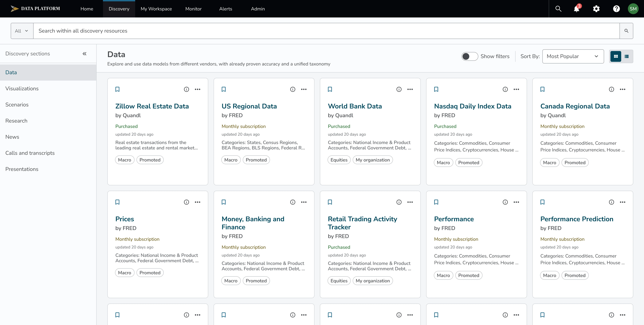Open the notifications bell

577,9
